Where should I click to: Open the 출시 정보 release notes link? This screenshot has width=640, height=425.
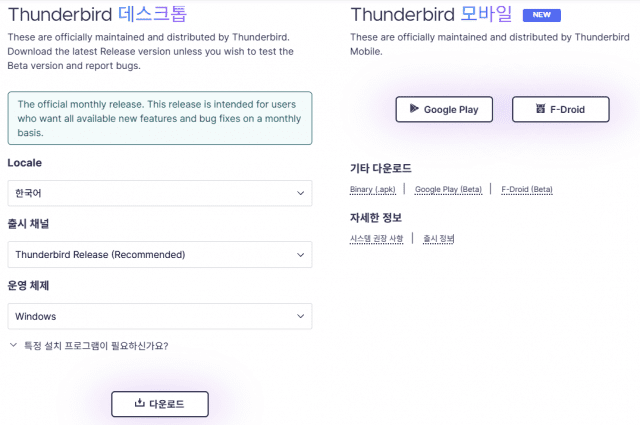coord(438,238)
